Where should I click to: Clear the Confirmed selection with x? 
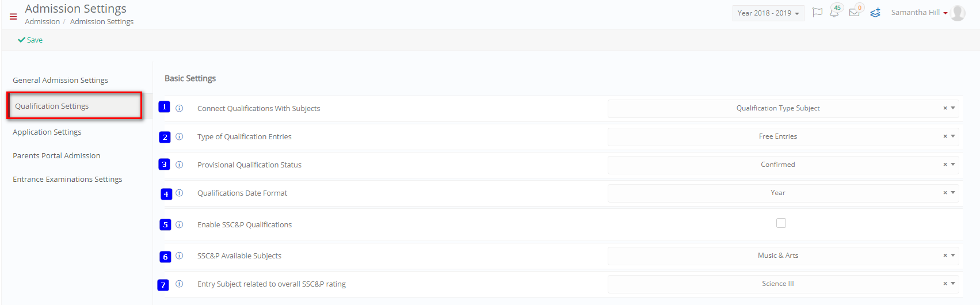[945, 165]
